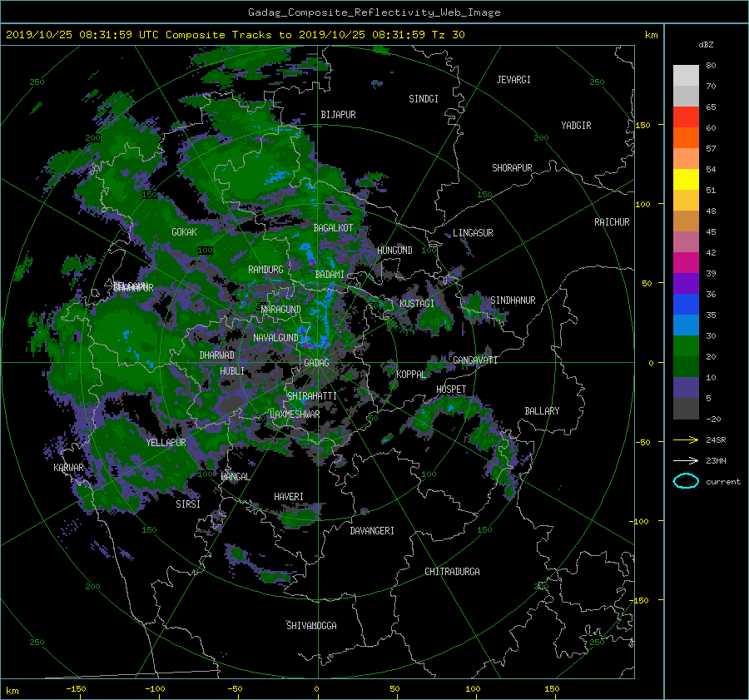Click the DHARWAD city label
Screen dimensions: 749x700
[217, 355]
